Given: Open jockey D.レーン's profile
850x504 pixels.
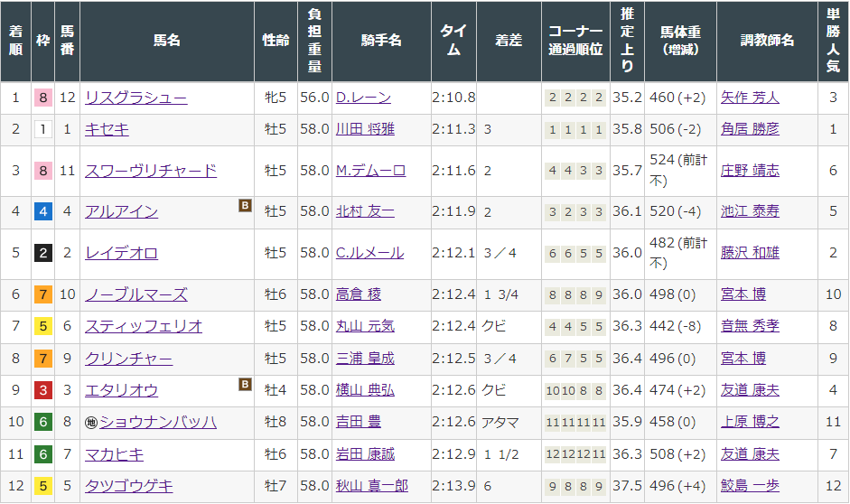Looking at the screenshot, I should 363,98.
